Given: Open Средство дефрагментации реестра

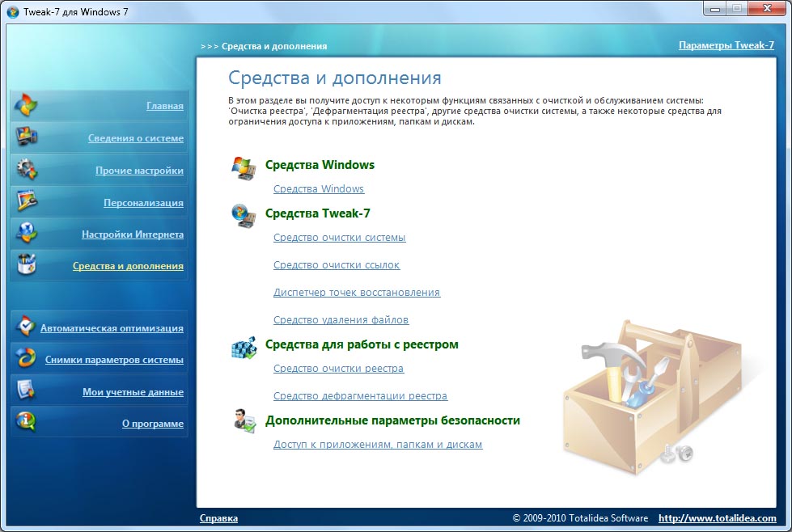Looking at the screenshot, I should (361, 396).
